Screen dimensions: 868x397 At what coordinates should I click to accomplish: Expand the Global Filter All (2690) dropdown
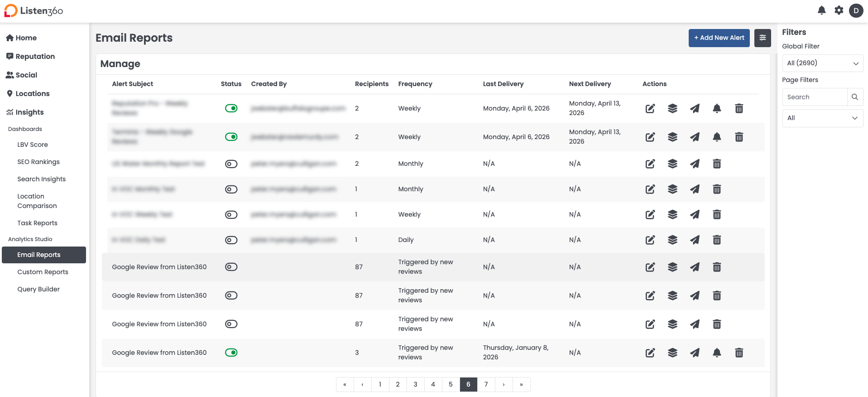click(822, 63)
